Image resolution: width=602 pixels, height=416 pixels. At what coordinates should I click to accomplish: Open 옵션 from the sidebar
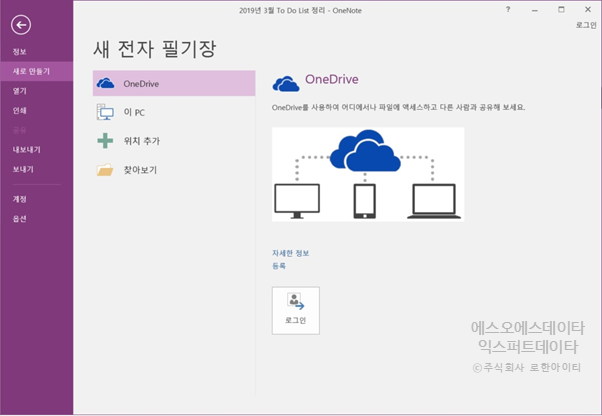coord(20,218)
